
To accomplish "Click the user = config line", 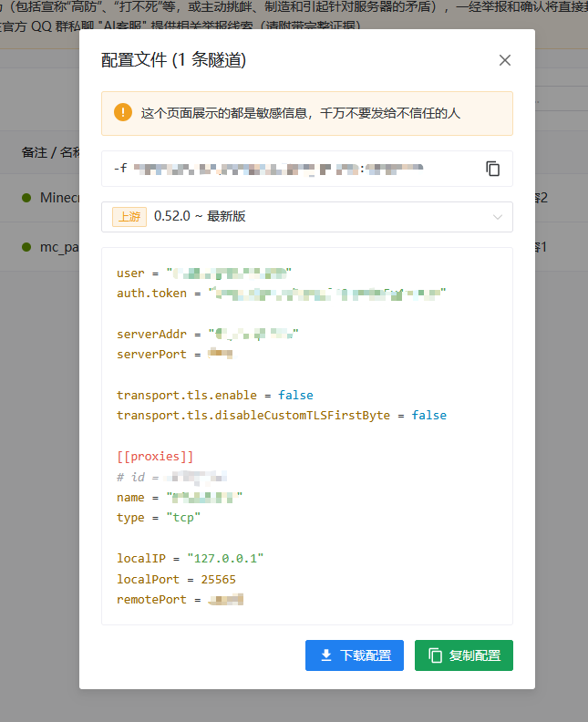I will (x=204, y=273).
